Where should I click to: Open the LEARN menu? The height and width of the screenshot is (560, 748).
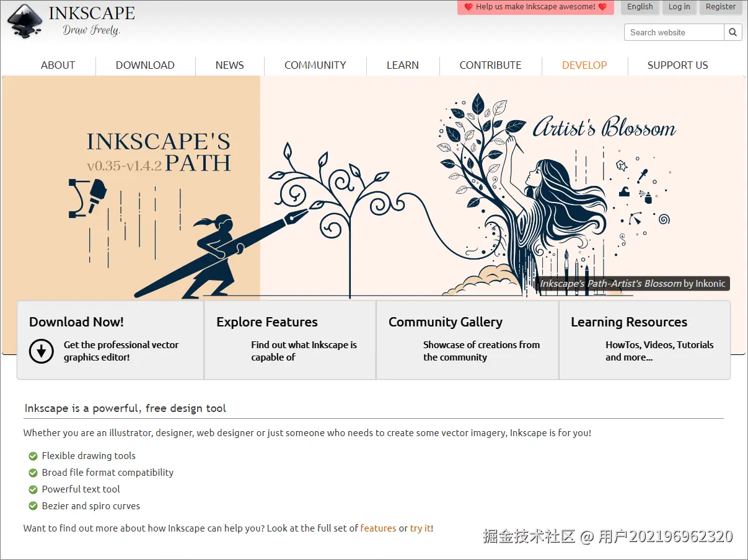point(403,65)
